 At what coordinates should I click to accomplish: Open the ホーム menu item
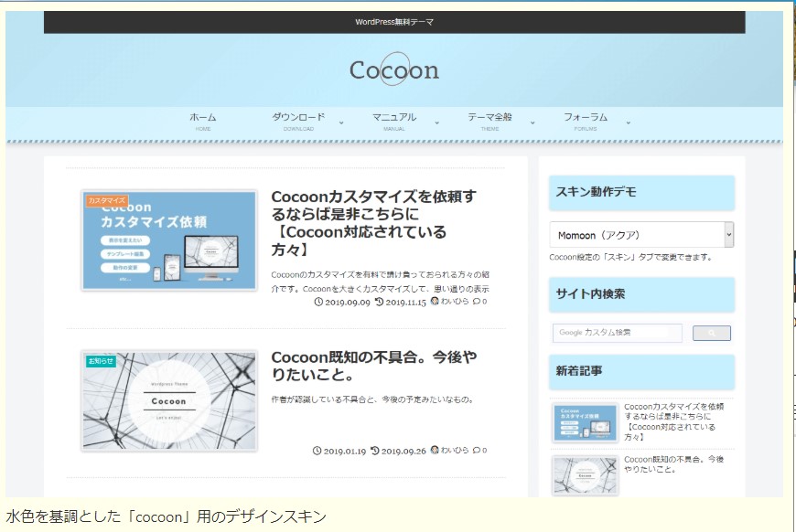click(x=202, y=122)
